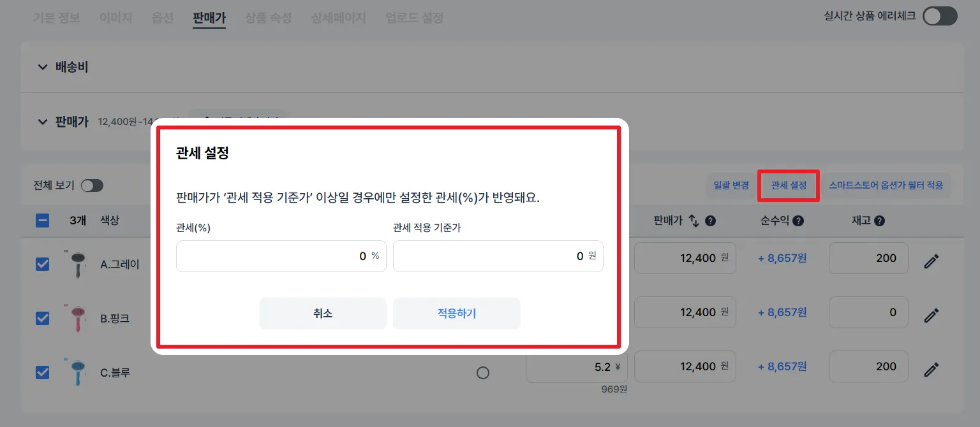The height and width of the screenshot is (427, 980).
Task: Focus the 관세(%) input field
Action: coord(281,256)
